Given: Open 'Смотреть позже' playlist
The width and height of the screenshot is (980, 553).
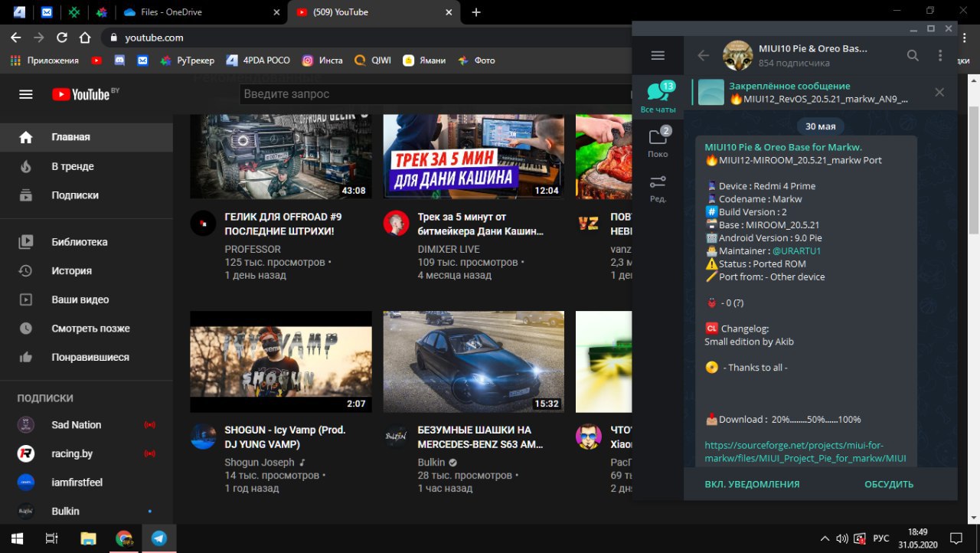Looking at the screenshot, I should [x=86, y=329].
